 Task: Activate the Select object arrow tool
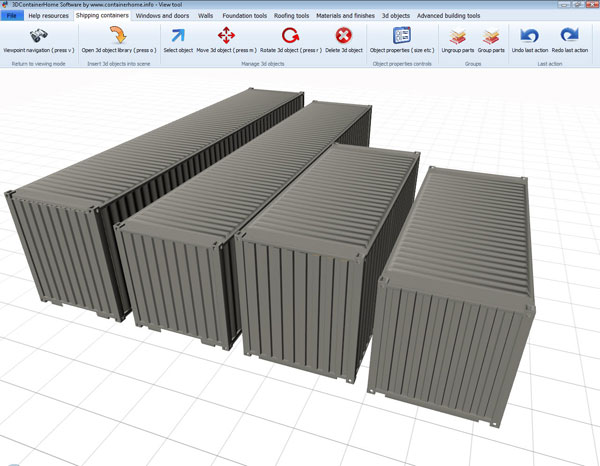178,36
